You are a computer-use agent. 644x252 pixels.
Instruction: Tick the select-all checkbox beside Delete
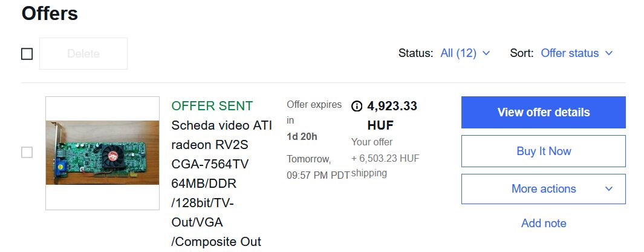pos(27,54)
